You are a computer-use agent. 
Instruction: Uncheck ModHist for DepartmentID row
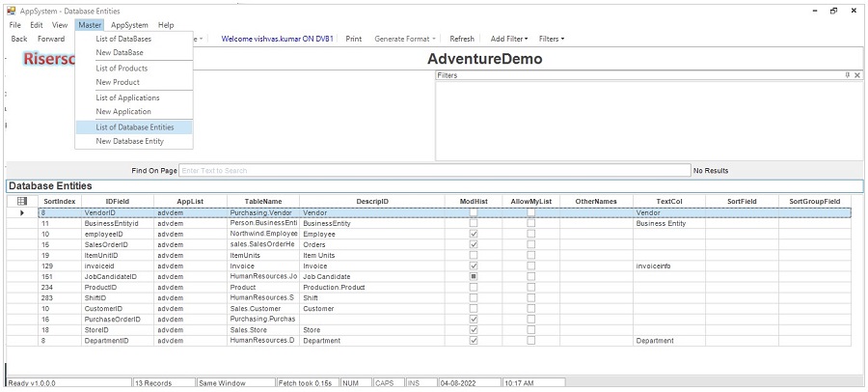coord(474,341)
